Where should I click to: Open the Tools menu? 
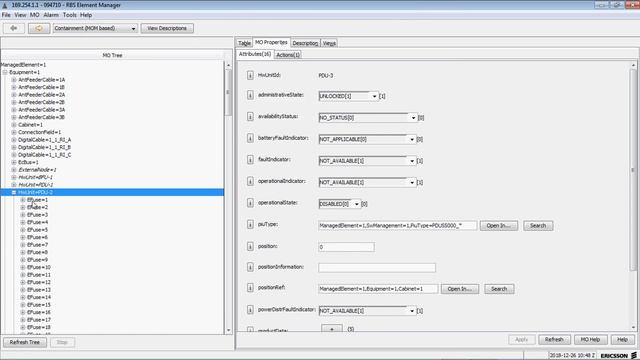69,15
